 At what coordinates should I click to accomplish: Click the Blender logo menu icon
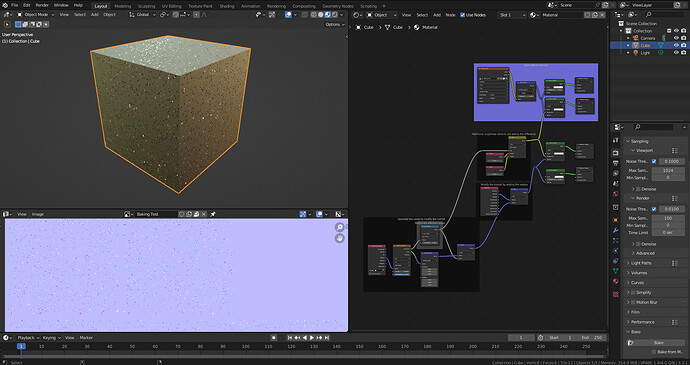point(4,5)
